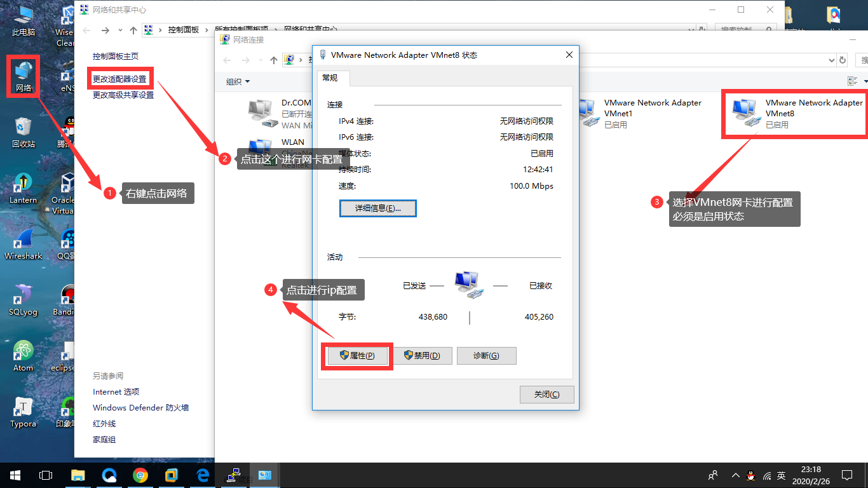Image resolution: width=868 pixels, height=488 pixels.
Task: Select the Atom desktop shortcut
Action: 24,356
